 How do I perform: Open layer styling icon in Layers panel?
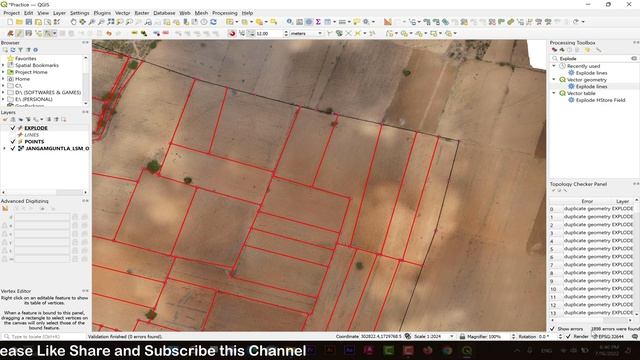tap(5, 120)
